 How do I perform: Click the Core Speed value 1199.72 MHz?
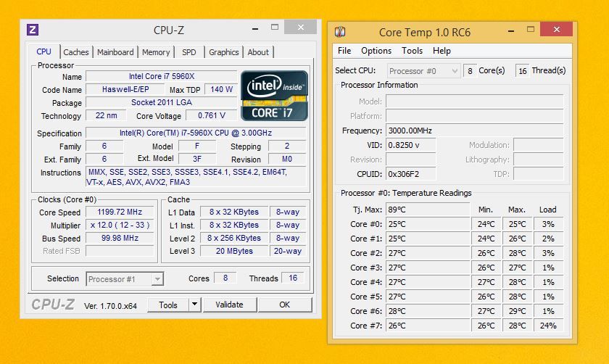tap(120, 212)
